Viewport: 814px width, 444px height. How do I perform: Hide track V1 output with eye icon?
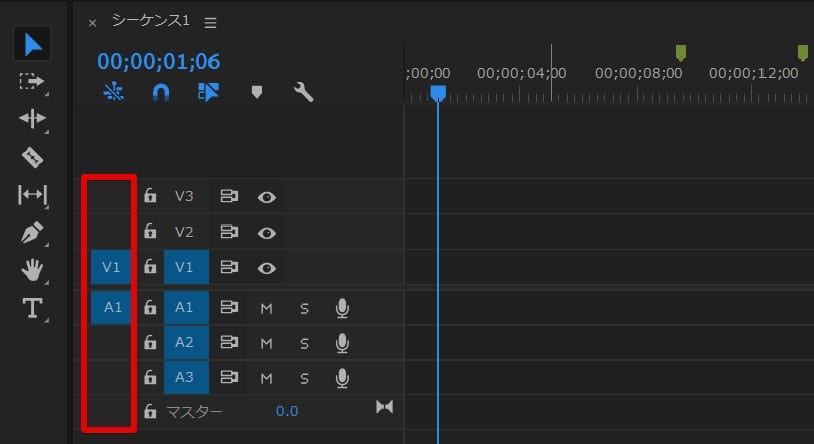click(x=266, y=268)
